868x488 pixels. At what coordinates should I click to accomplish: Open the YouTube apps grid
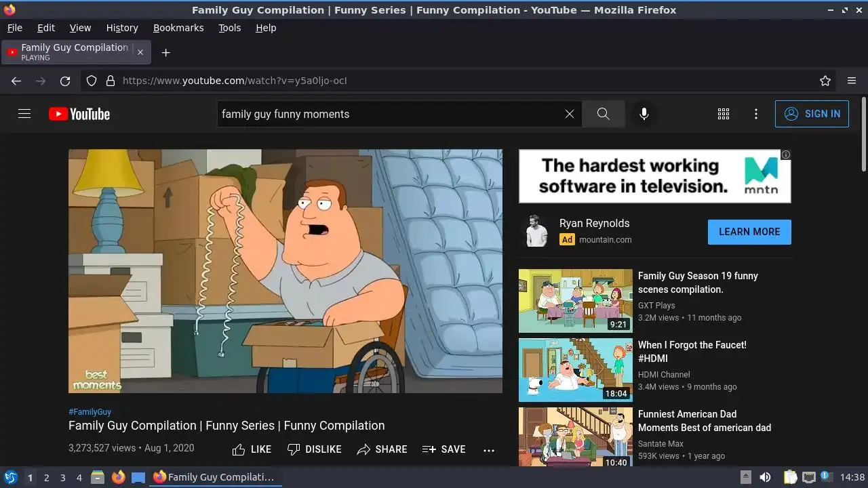pos(724,114)
